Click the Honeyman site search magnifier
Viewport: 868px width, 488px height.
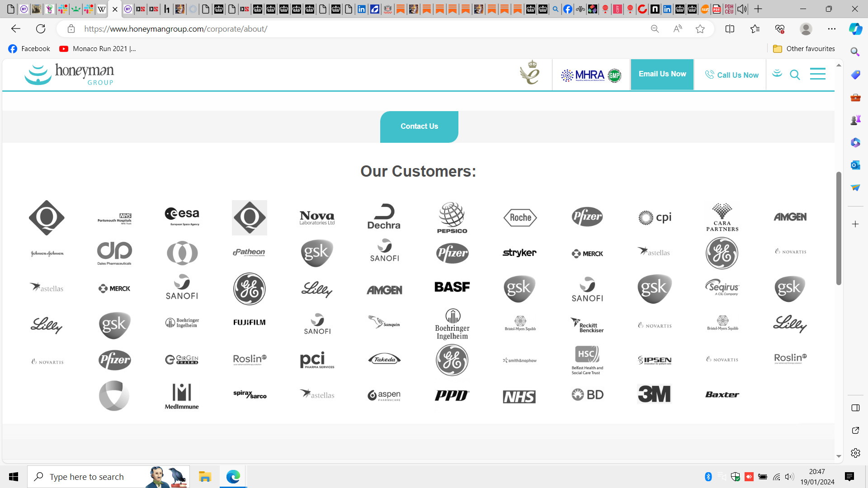[795, 75]
